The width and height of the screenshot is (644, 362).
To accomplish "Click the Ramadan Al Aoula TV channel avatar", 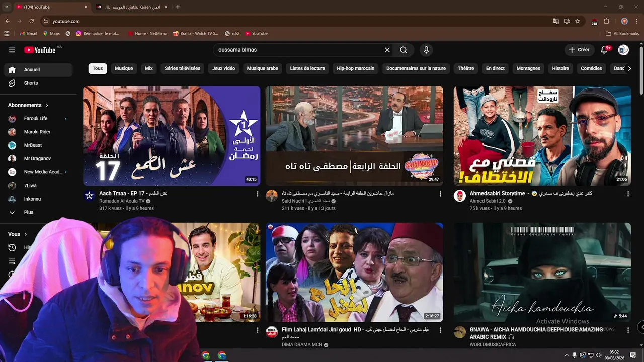I will coord(89,196).
